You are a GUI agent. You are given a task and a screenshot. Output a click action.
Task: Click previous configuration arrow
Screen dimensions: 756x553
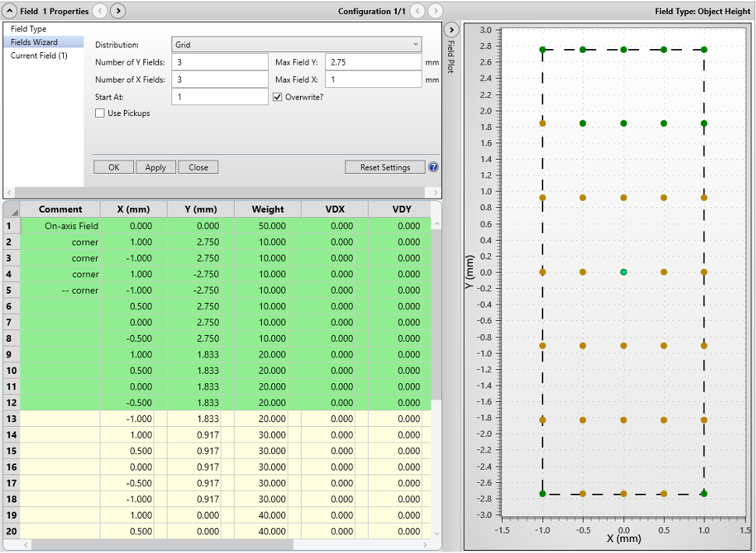(x=418, y=11)
